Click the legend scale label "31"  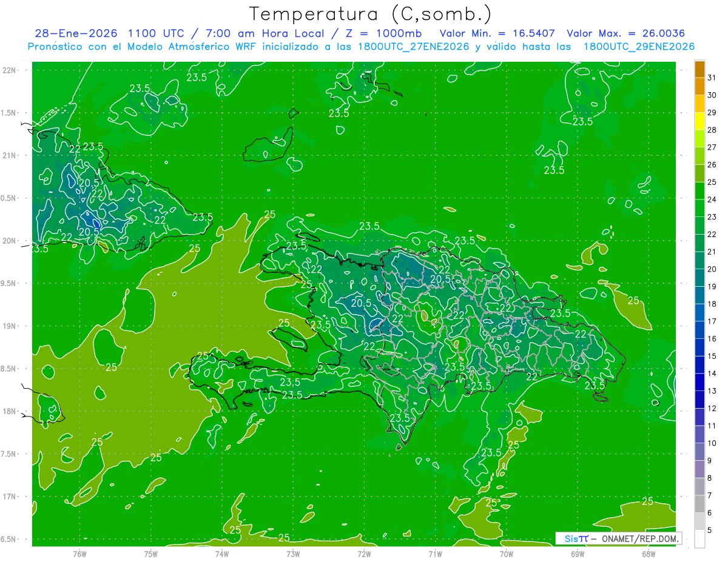coord(712,78)
